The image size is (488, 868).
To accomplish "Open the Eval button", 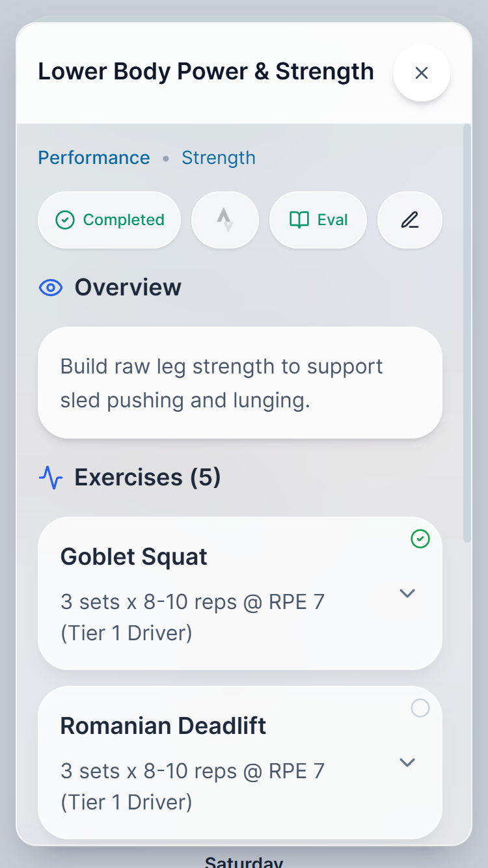I will [318, 220].
